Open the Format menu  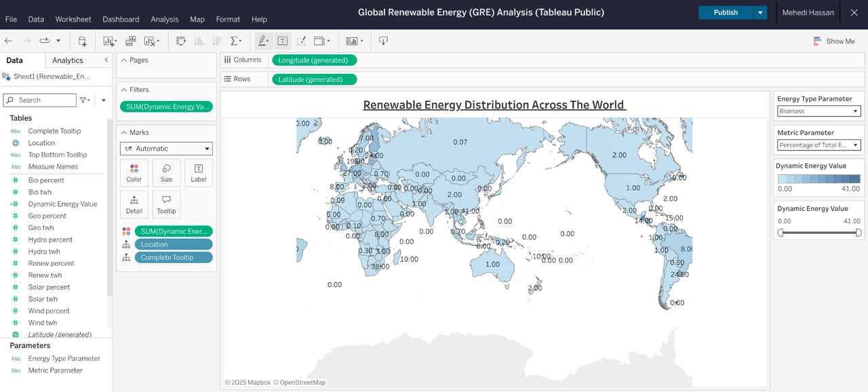tap(228, 20)
